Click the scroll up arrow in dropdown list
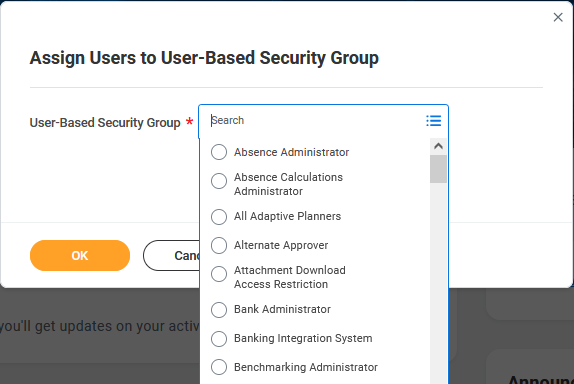 pyautogui.click(x=438, y=146)
